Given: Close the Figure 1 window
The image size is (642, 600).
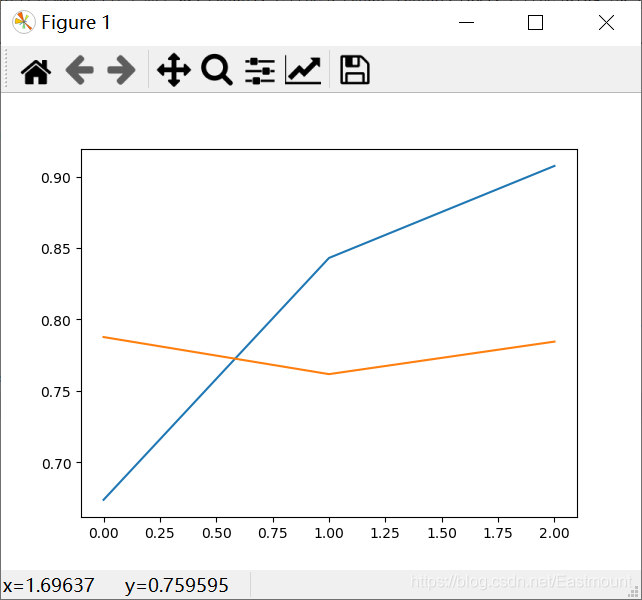Looking at the screenshot, I should (x=606, y=22).
